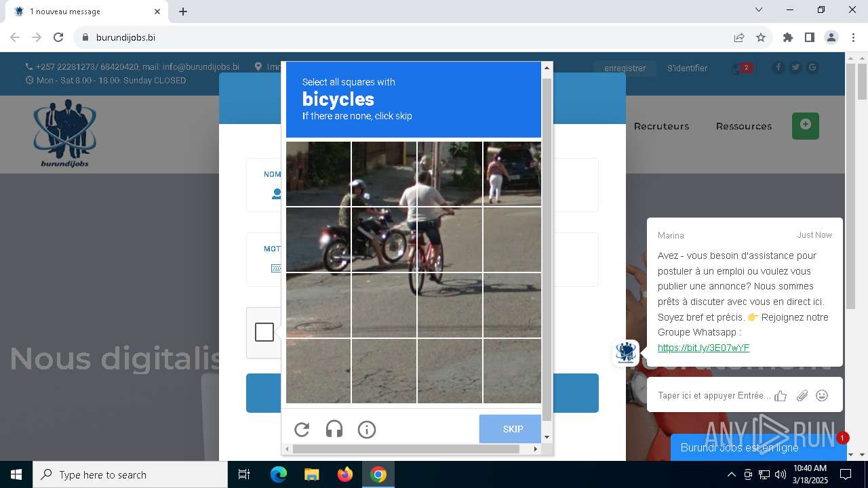The height and width of the screenshot is (488, 868).
Task: Click page scrollbar down arrow
Action: coord(862,455)
